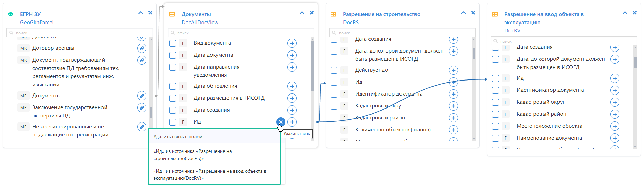This screenshot has width=644, height=188.
Task: Check Идентификатор документа checkbox in DocRS panel
Action: pyautogui.click(x=334, y=94)
